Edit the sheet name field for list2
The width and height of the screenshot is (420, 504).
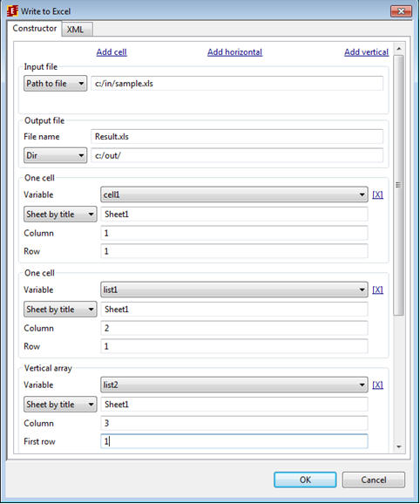(x=234, y=405)
